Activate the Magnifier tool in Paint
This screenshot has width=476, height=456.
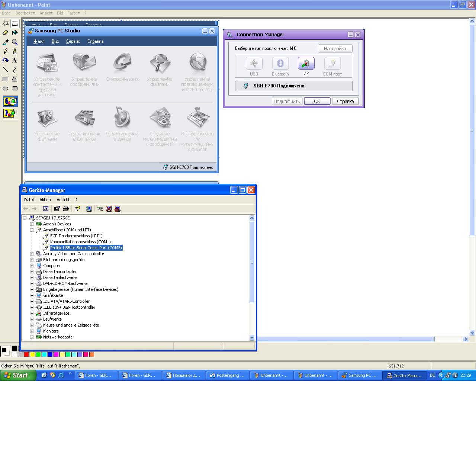[15, 42]
